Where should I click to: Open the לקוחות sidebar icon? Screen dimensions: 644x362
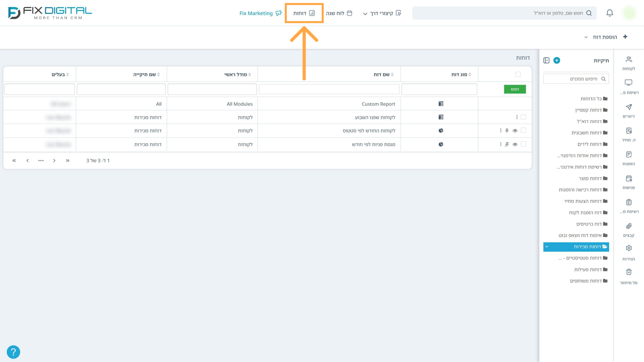click(x=629, y=63)
